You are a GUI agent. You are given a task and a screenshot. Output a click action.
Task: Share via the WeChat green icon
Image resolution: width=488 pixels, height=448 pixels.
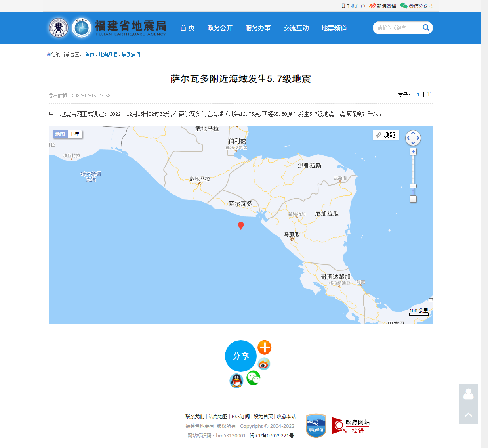pos(253,378)
